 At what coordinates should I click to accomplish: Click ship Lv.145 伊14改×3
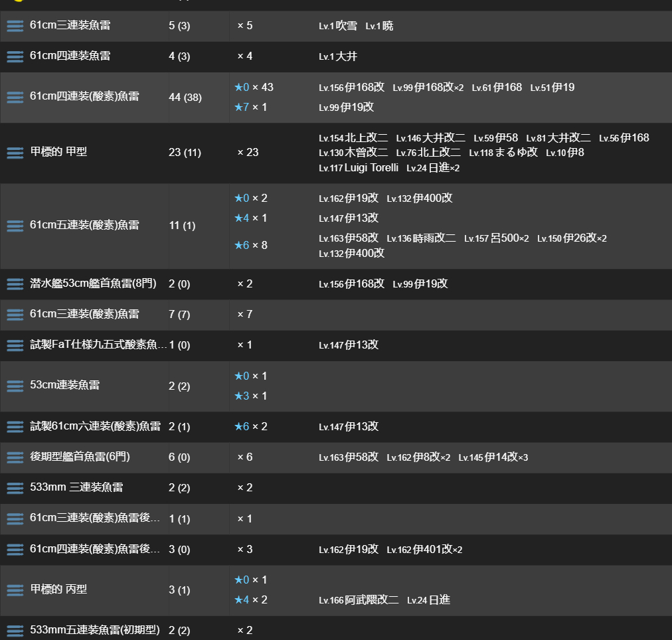(x=493, y=457)
